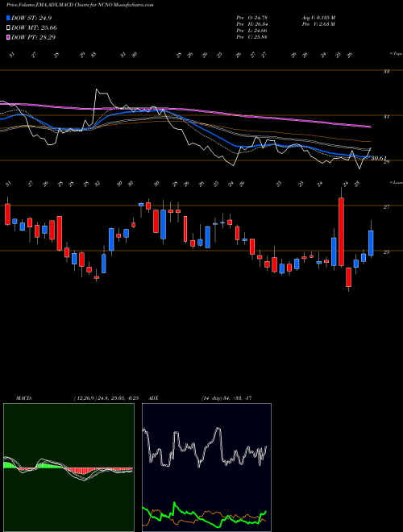Click the chart title mentioning NCNO MunafaSutra.com
The height and width of the screenshot is (532, 403).
(x=80, y=5)
